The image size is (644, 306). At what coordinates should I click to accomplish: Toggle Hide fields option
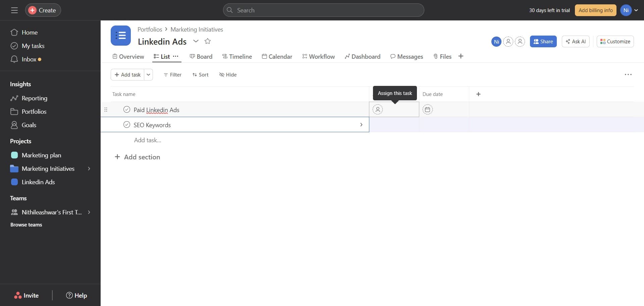(228, 74)
